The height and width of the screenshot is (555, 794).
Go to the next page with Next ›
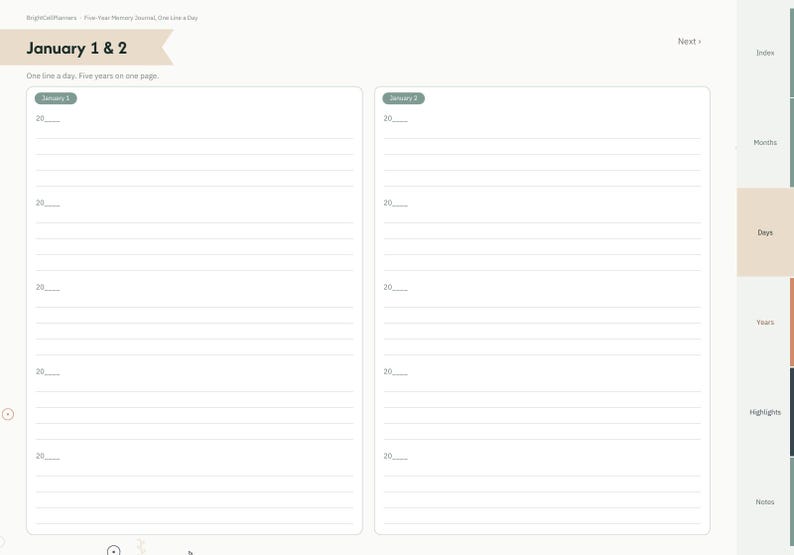[x=689, y=42]
